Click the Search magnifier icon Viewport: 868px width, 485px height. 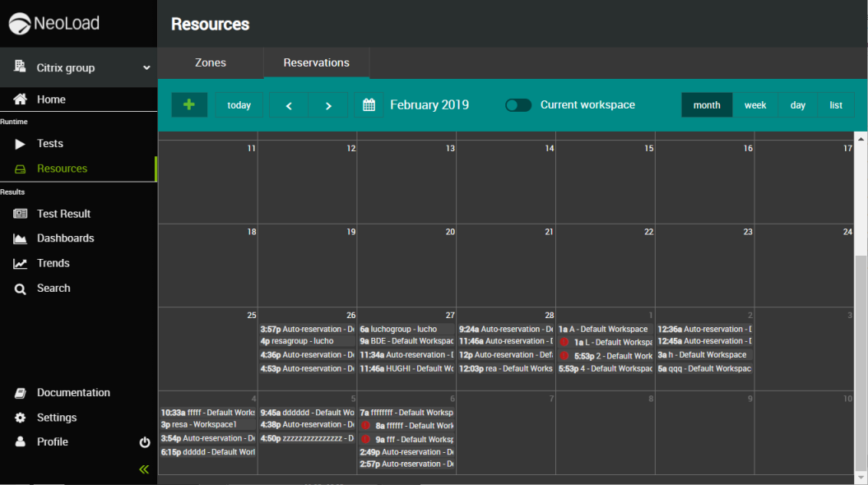21,289
